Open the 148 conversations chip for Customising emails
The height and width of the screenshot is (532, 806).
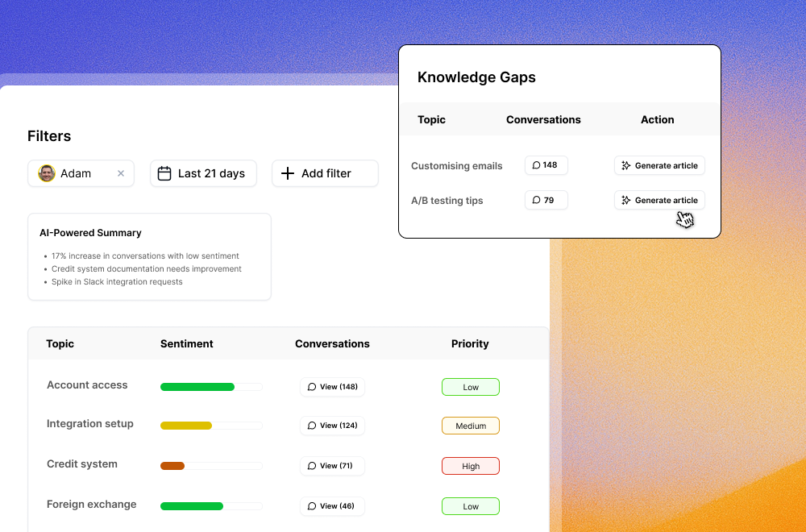point(546,165)
